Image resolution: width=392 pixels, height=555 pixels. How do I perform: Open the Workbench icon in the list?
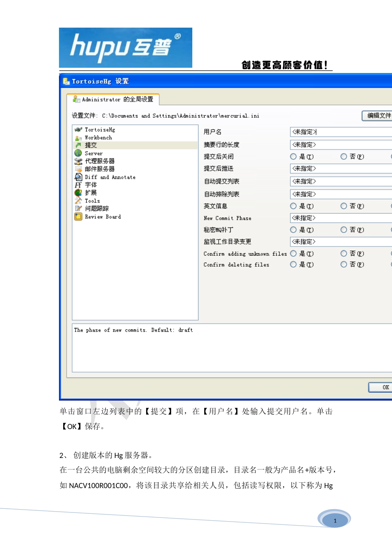pos(78,138)
